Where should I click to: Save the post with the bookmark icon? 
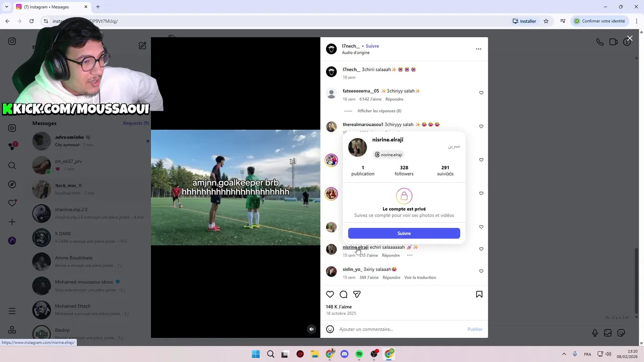[479, 294]
